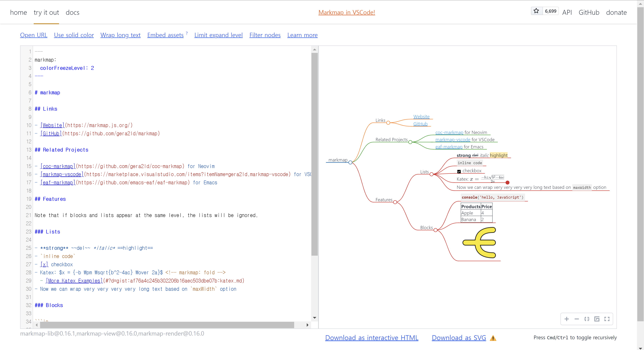Click the Open URL option
This screenshot has width=644, height=350.
point(34,35)
